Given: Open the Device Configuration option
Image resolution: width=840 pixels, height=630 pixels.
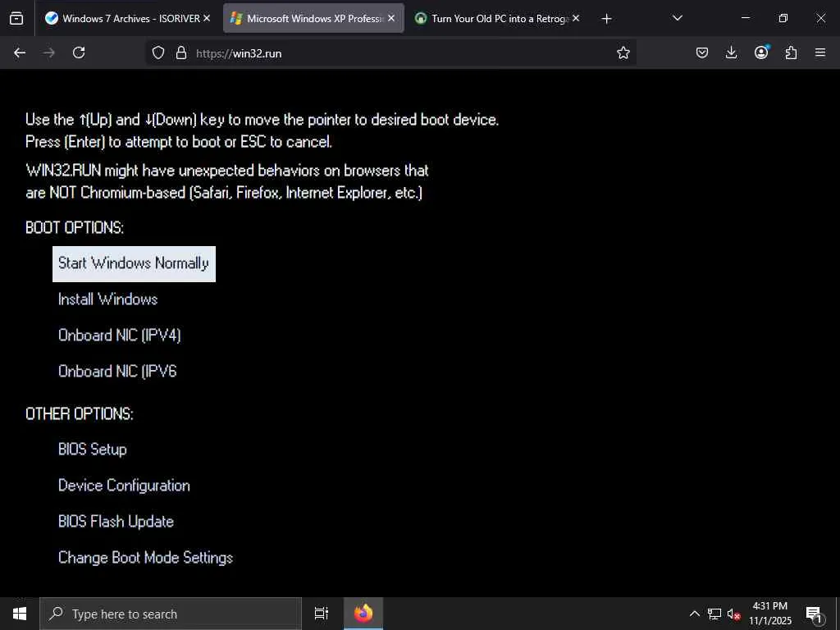Looking at the screenshot, I should point(124,486).
